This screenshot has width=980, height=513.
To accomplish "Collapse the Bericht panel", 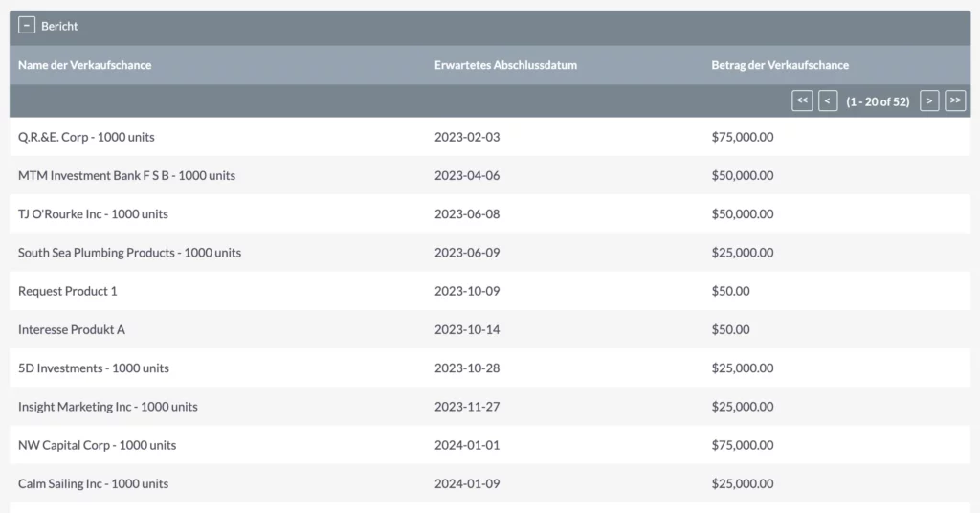I will coord(26,26).
